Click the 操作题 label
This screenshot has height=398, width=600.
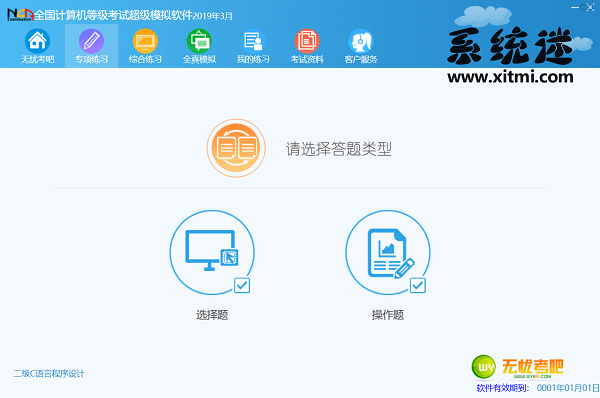[388, 315]
